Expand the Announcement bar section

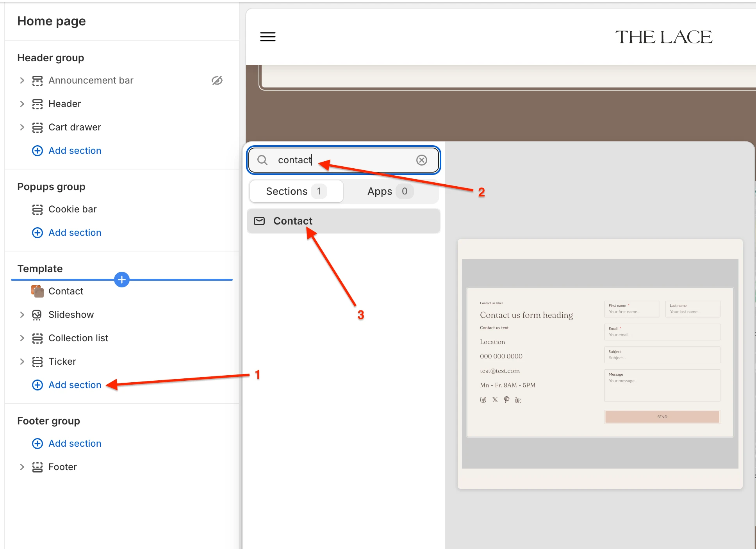[x=22, y=80]
